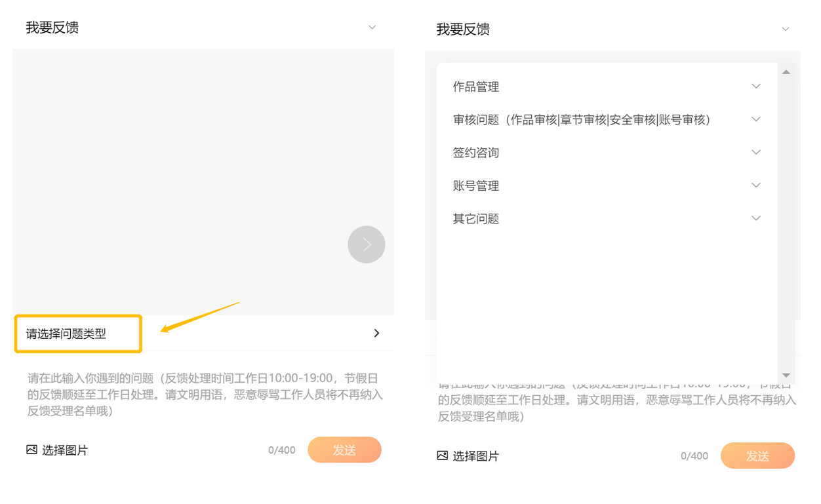Viewport: 821px width, 504px height.
Task: Expand the 账号管理 chevron arrow
Action: click(755, 185)
